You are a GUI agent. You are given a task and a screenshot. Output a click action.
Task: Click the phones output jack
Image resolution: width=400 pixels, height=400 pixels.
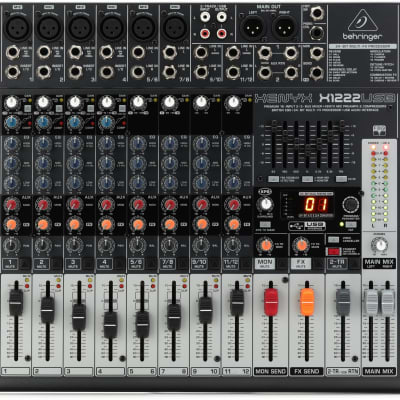click(x=317, y=33)
